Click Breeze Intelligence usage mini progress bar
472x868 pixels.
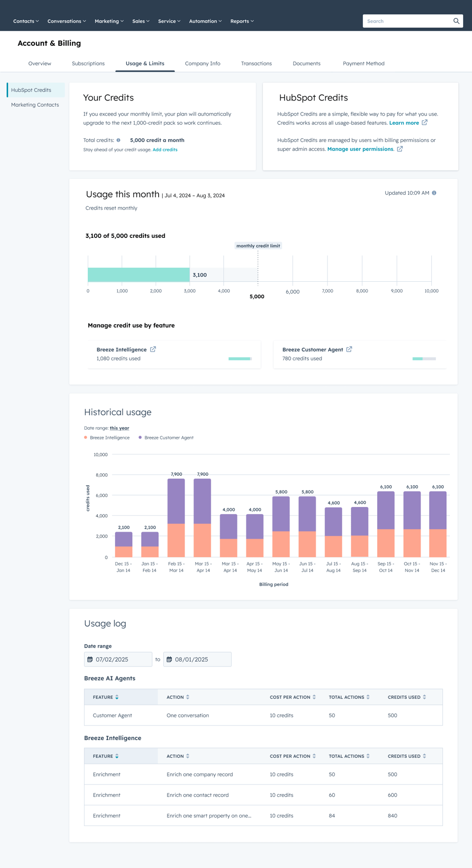[240, 359]
